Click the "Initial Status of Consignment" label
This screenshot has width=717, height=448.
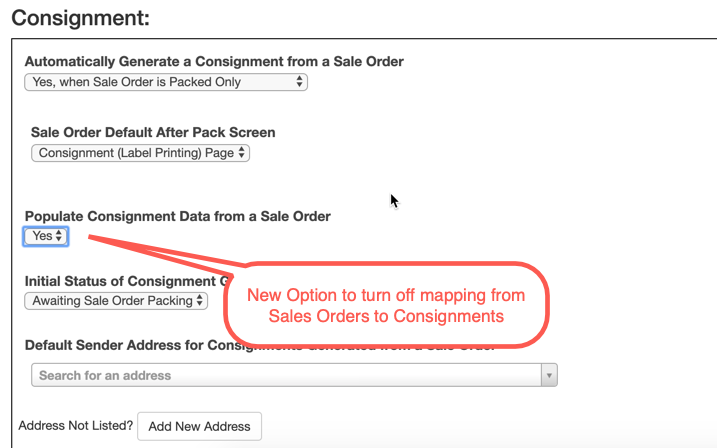click(x=120, y=281)
